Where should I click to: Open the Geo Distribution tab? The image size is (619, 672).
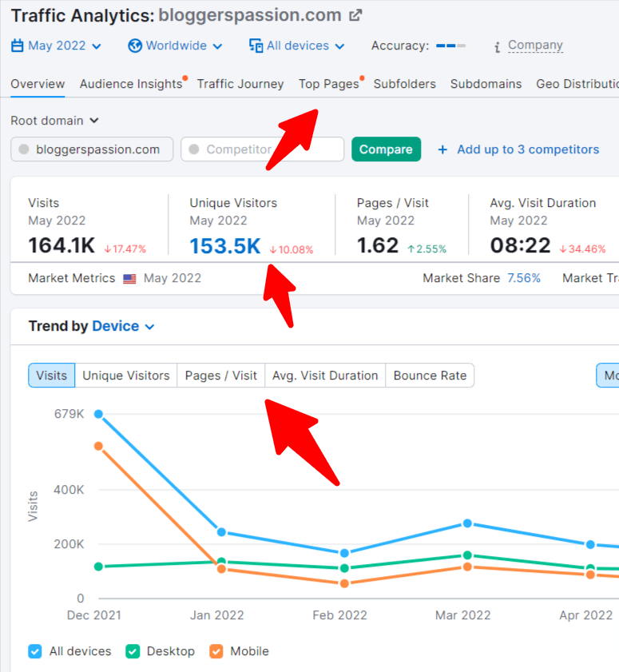click(577, 84)
